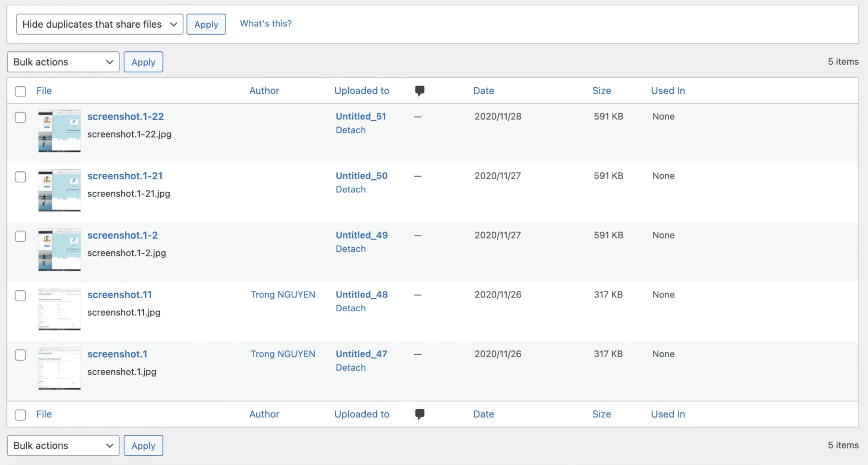Select the screenshot.1-22 row checkbox
This screenshot has height=465, width=868.
(x=21, y=117)
